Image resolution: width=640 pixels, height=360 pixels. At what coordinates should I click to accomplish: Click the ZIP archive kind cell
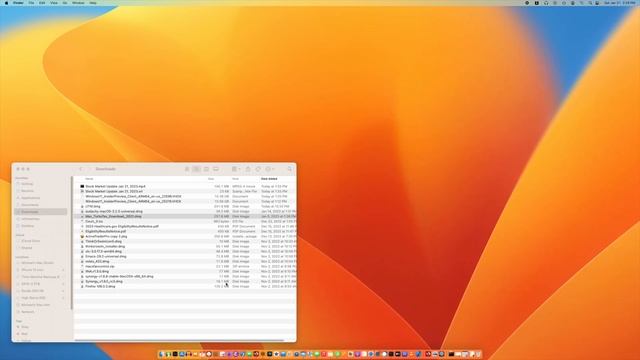pos(241,267)
